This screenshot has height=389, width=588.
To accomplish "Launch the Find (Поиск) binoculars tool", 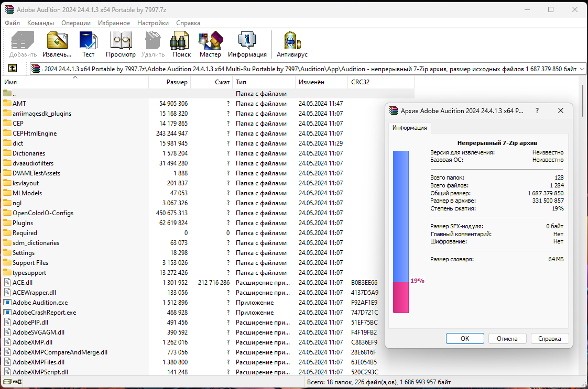I will coord(181,44).
